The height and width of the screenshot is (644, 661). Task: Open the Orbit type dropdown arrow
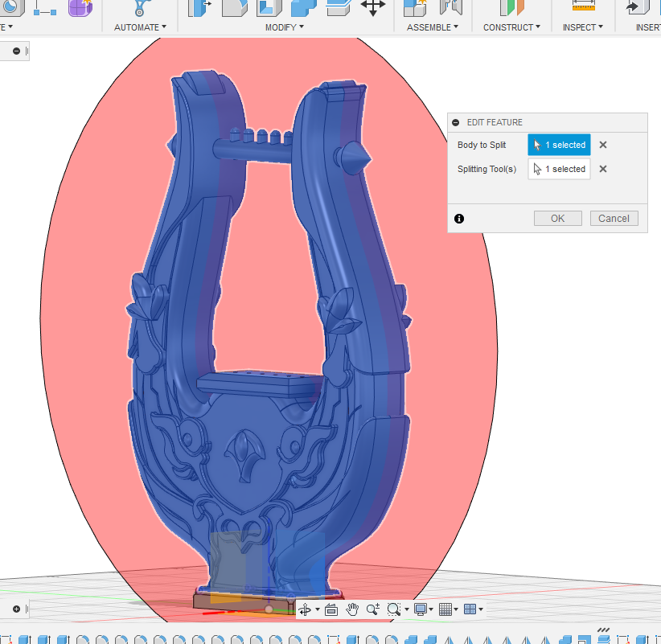coord(318,609)
